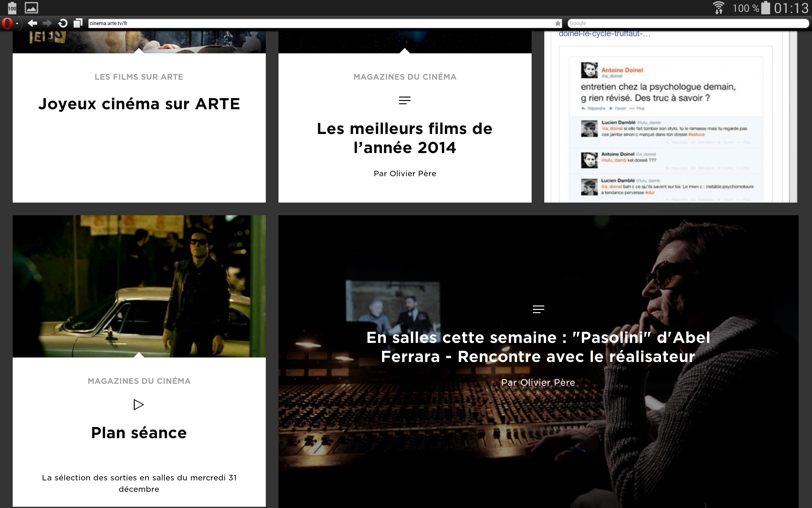This screenshot has width=812, height=508.
Task: Go forward with the right arrow button
Action: (47, 23)
